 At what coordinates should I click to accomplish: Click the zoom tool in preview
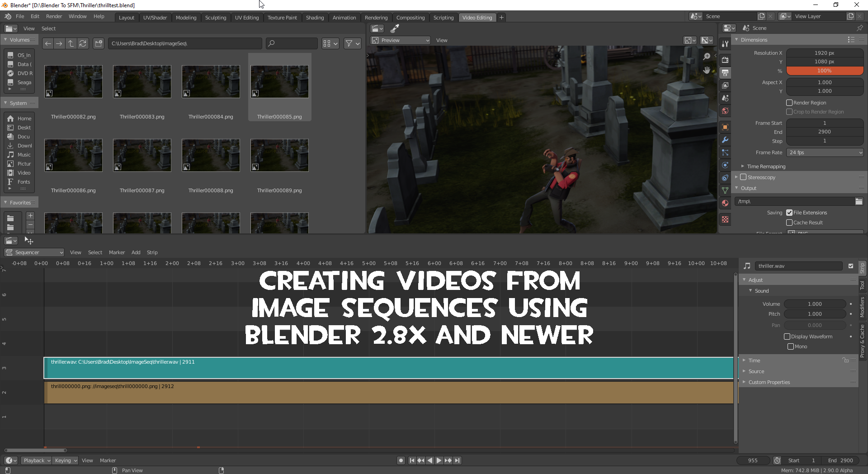click(707, 57)
